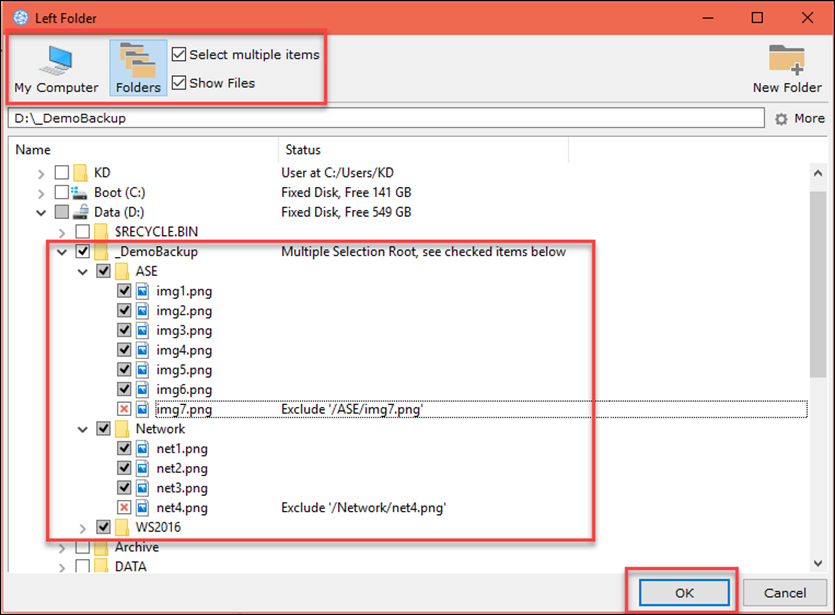Select the img4.png file name

[x=184, y=350]
